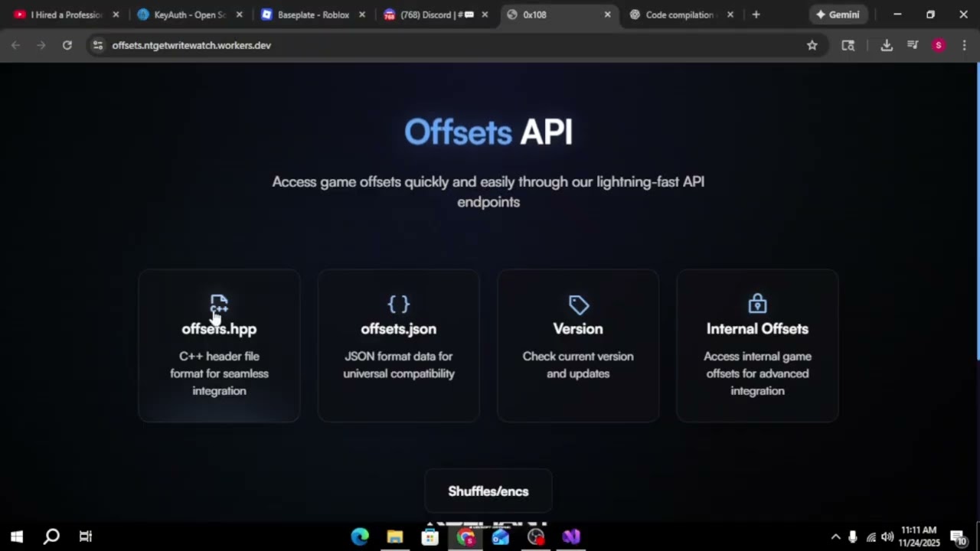Go forward with the browser forward arrow
The image size is (980, 551).
click(x=41, y=45)
